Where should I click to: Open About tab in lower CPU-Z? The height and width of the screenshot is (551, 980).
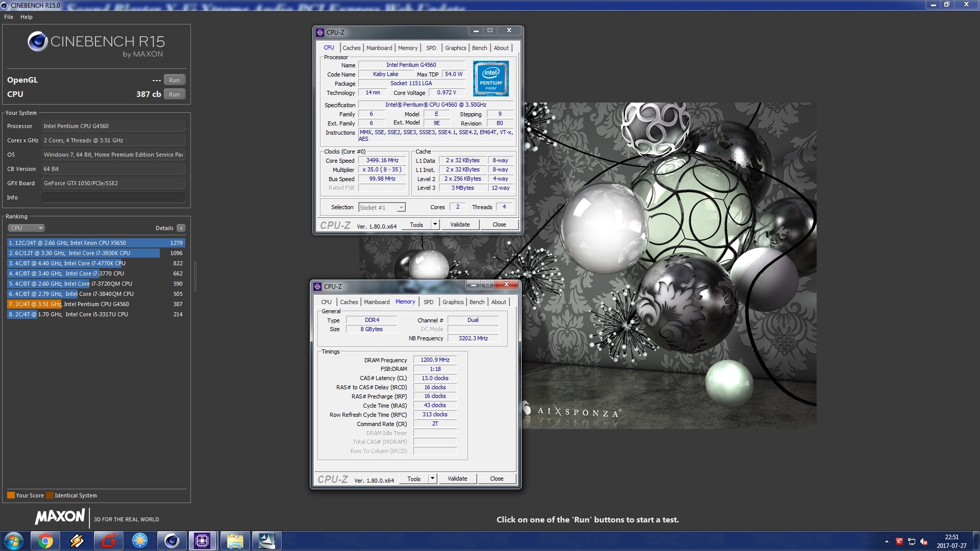499,302
